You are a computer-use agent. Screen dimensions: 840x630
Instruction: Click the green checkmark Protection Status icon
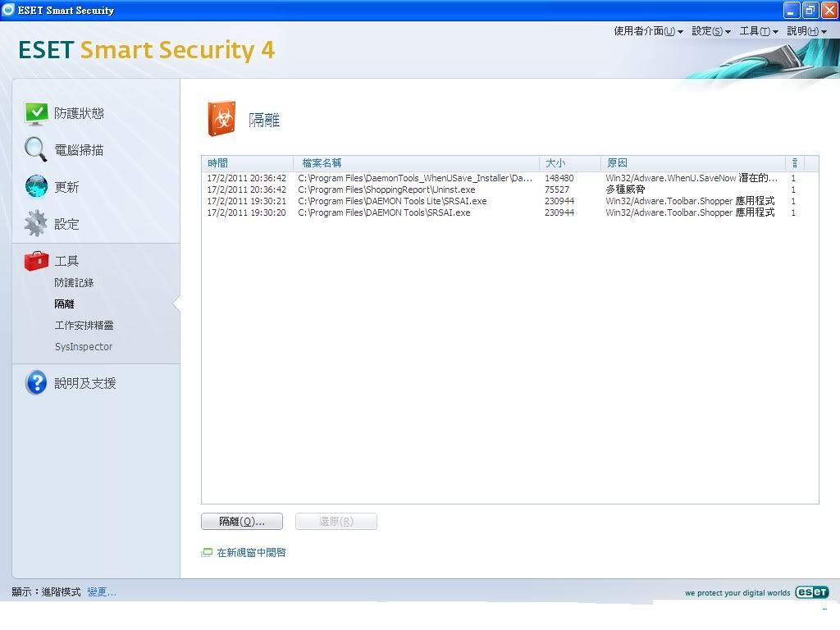(x=36, y=113)
